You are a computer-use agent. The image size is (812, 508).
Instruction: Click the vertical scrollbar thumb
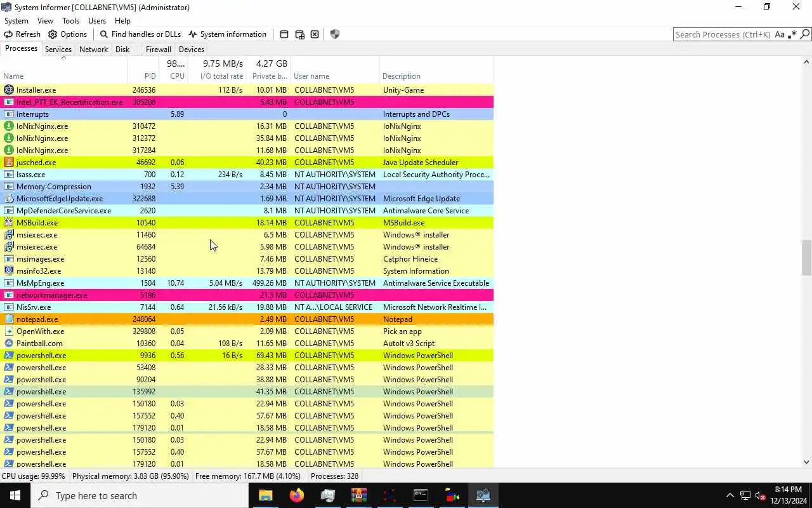[x=806, y=257]
